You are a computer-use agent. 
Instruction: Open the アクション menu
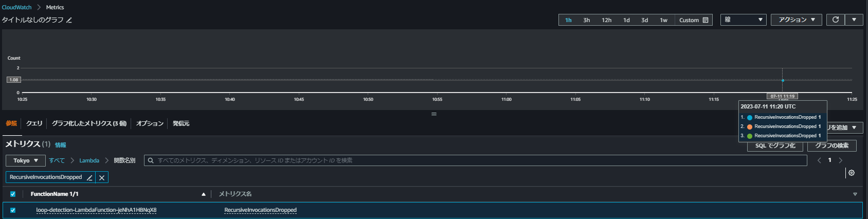[797, 20]
